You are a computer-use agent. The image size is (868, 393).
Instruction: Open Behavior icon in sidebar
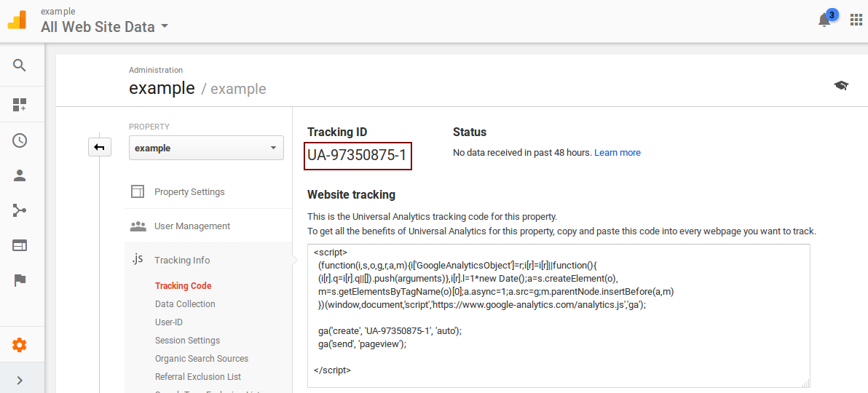(x=20, y=245)
